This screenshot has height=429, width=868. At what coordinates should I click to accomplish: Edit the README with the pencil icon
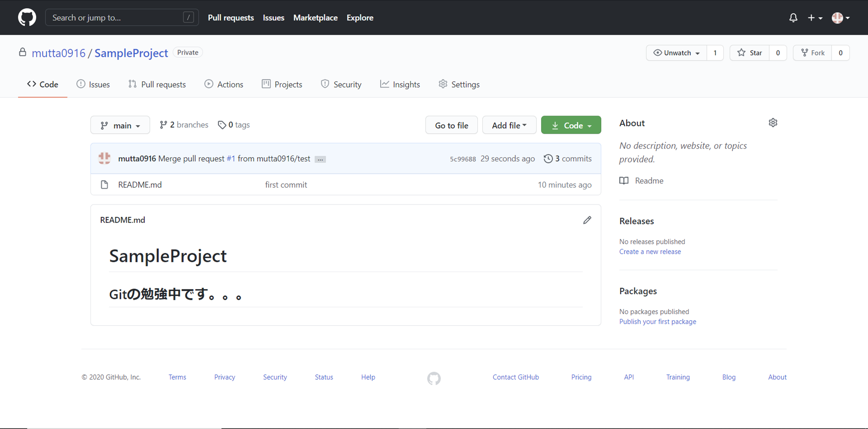(x=587, y=220)
